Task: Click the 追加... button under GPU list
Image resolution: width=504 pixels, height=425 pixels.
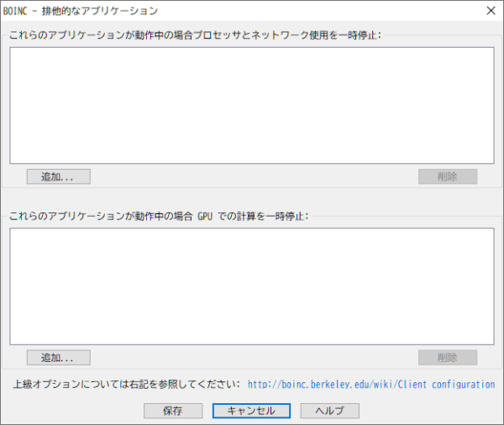Action: click(58, 358)
